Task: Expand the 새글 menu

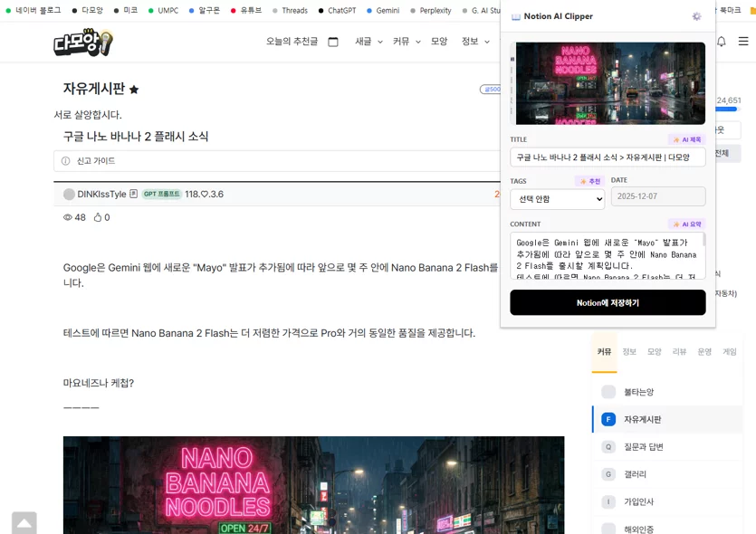Action: point(368,42)
